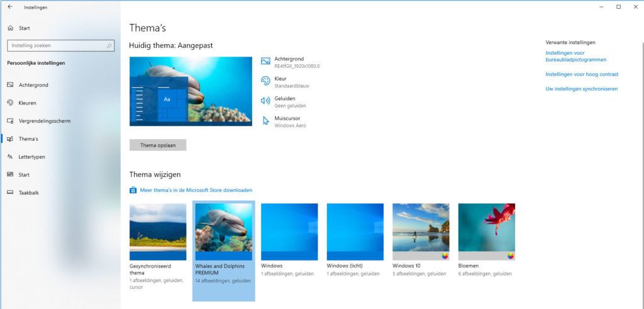Click Geen geluiden value text
The height and width of the screenshot is (309, 644).
[x=290, y=106]
